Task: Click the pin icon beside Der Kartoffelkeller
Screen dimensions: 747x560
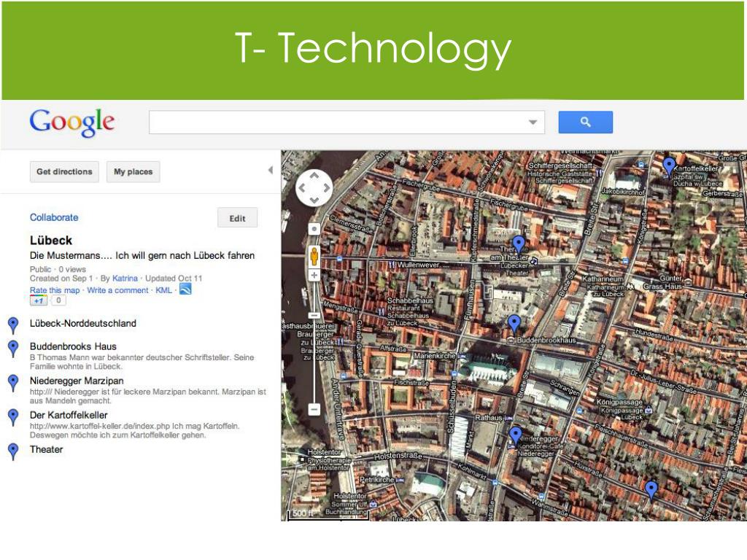Action: (x=13, y=417)
